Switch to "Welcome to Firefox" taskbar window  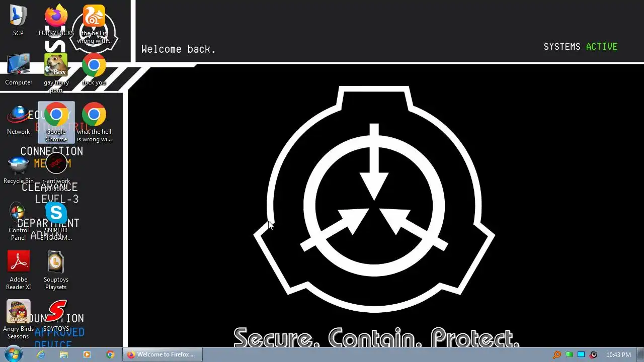point(162,354)
